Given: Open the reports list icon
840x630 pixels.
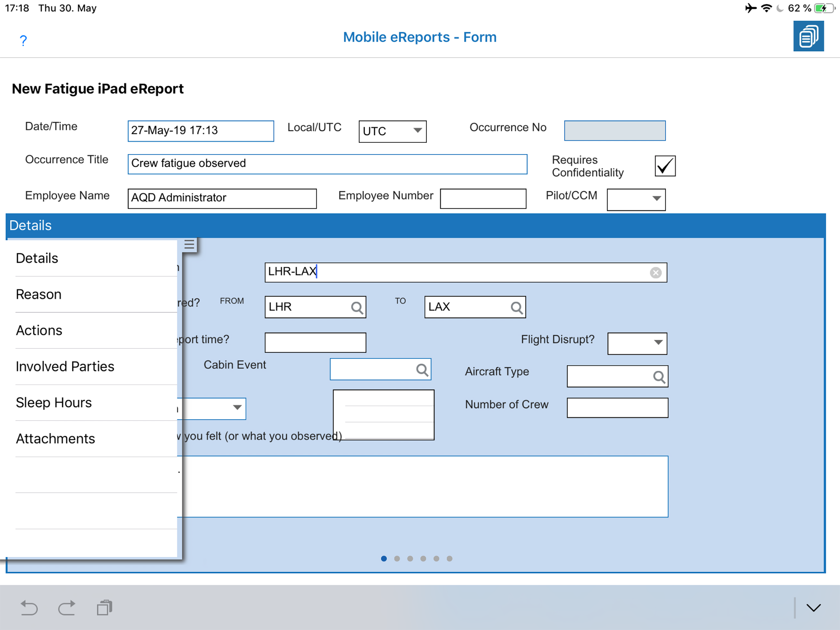Looking at the screenshot, I should pos(808,36).
